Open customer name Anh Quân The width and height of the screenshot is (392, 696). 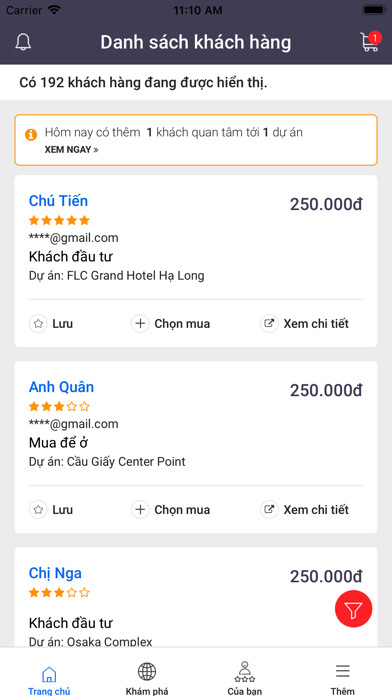(61, 387)
